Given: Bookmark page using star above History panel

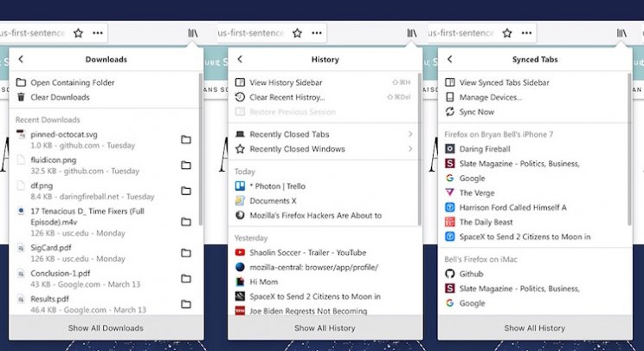Looking at the screenshot, I should click(298, 33).
